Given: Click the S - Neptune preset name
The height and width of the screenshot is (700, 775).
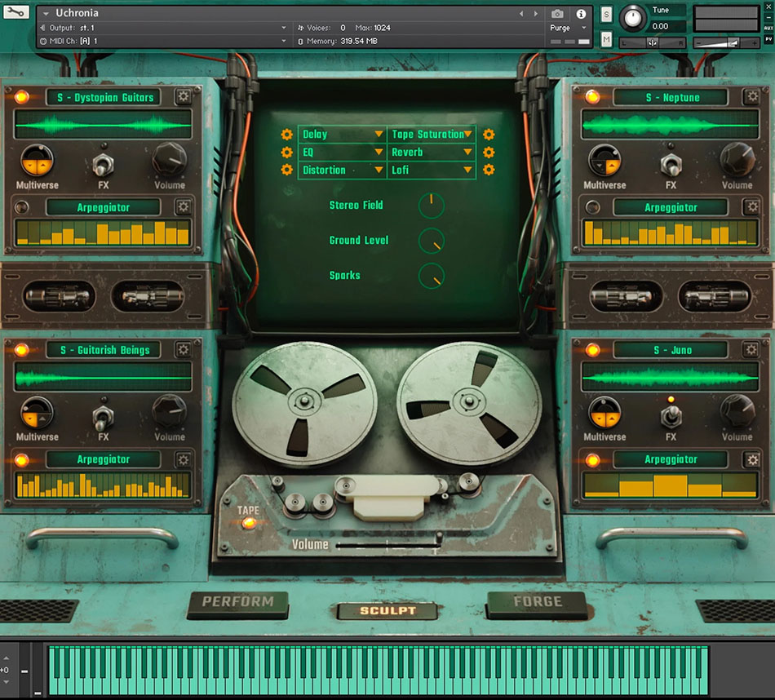Looking at the screenshot, I should 671,97.
